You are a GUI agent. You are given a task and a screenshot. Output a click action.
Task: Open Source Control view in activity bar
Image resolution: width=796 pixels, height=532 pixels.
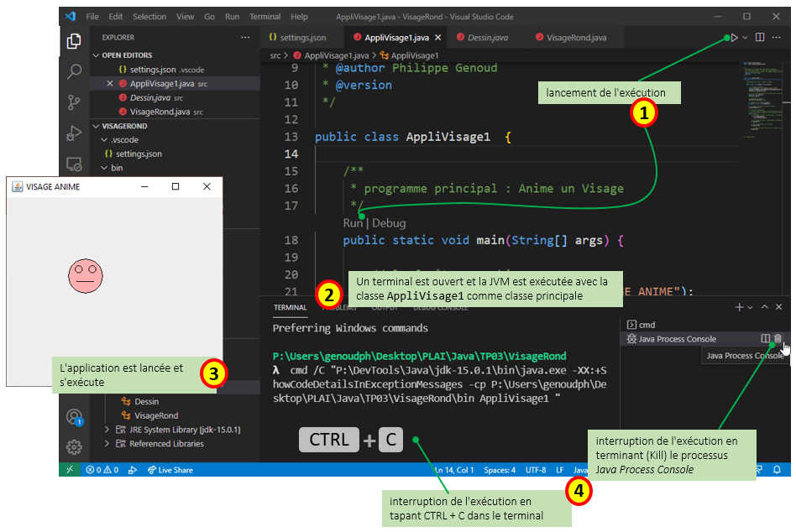pos(74,102)
